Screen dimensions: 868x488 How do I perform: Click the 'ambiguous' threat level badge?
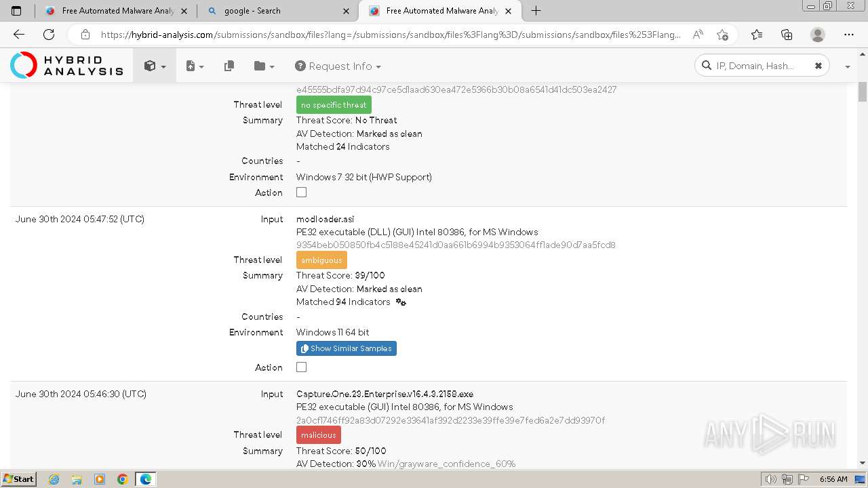[x=321, y=260]
